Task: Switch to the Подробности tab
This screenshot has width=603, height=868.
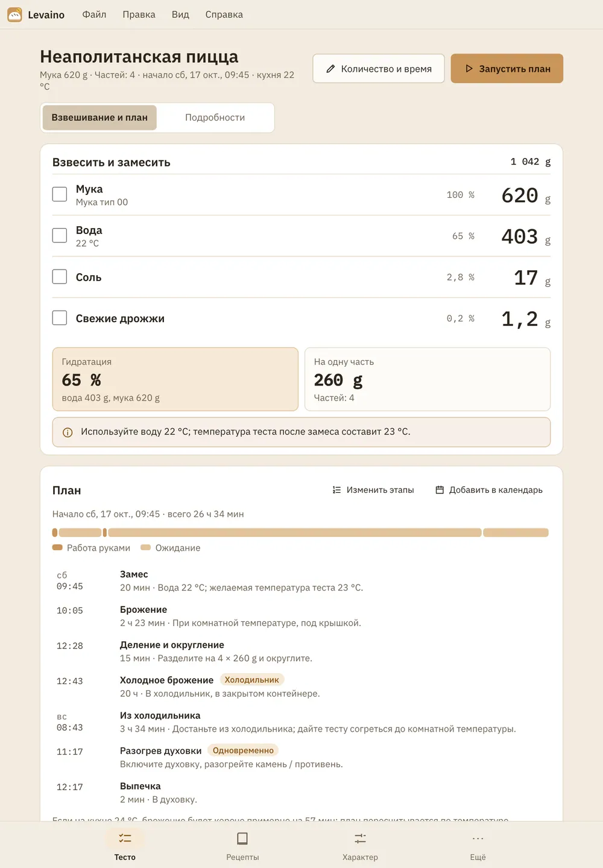Action: pyautogui.click(x=215, y=118)
